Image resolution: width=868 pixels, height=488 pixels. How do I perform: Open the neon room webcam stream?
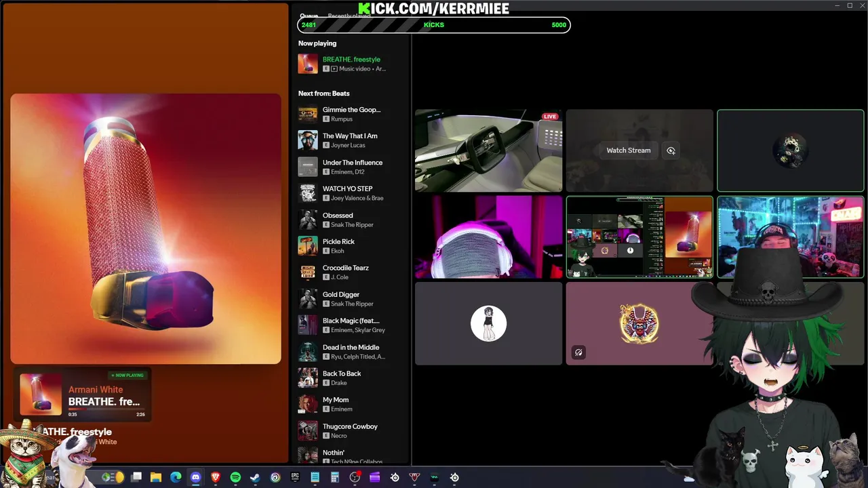[x=791, y=237]
